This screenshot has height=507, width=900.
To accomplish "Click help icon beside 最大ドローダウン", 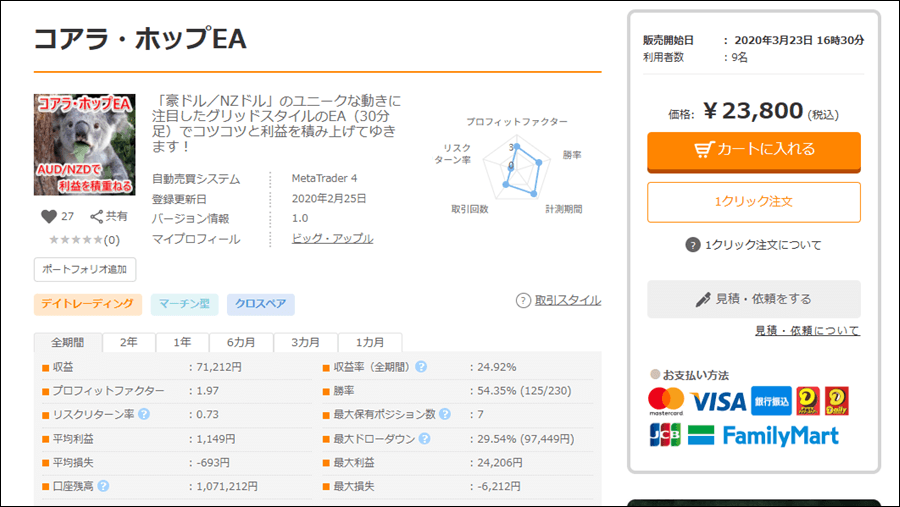I will coord(424,438).
